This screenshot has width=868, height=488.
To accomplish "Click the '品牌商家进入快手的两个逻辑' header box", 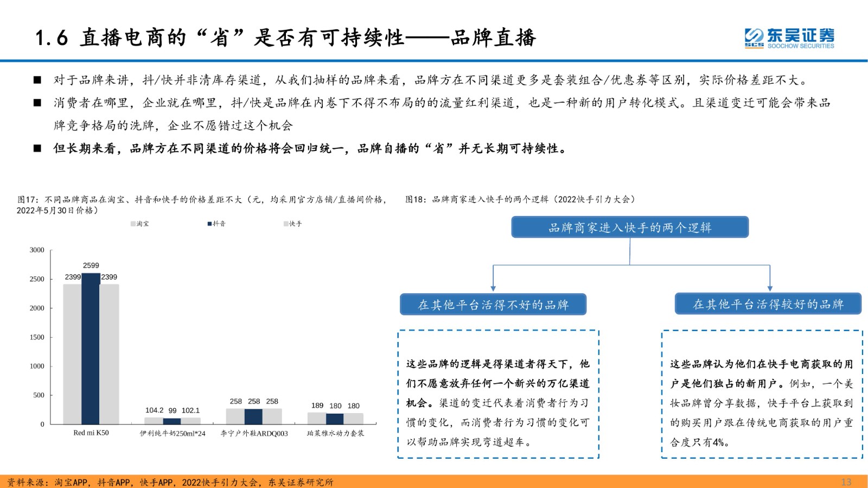I will point(630,227).
